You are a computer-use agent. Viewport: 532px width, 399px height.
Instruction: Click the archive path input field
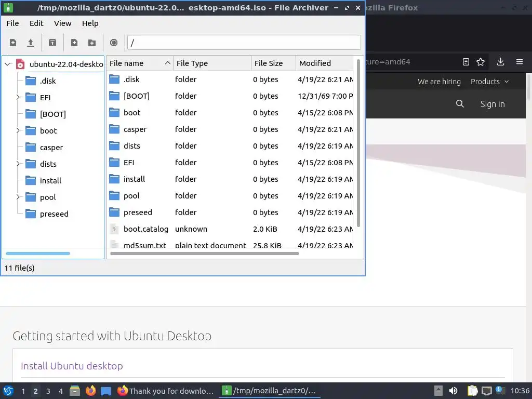click(244, 43)
